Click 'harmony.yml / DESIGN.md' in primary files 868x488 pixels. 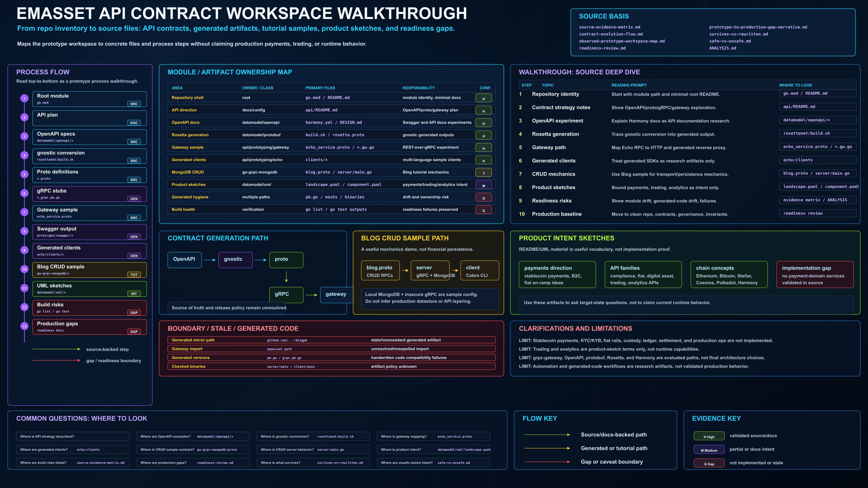tap(334, 123)
